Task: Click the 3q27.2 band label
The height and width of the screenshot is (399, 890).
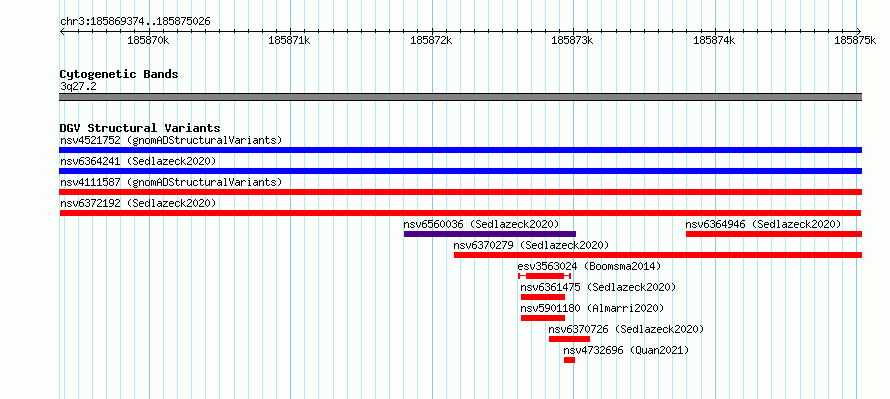Action: [x=78, y=86]
